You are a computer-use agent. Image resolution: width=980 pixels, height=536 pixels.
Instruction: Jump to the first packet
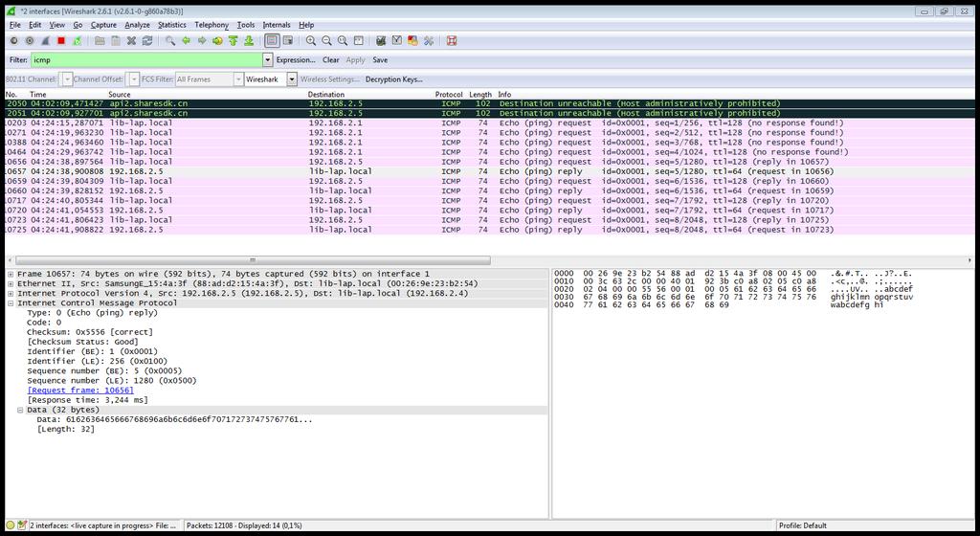[x=234, y=40]
